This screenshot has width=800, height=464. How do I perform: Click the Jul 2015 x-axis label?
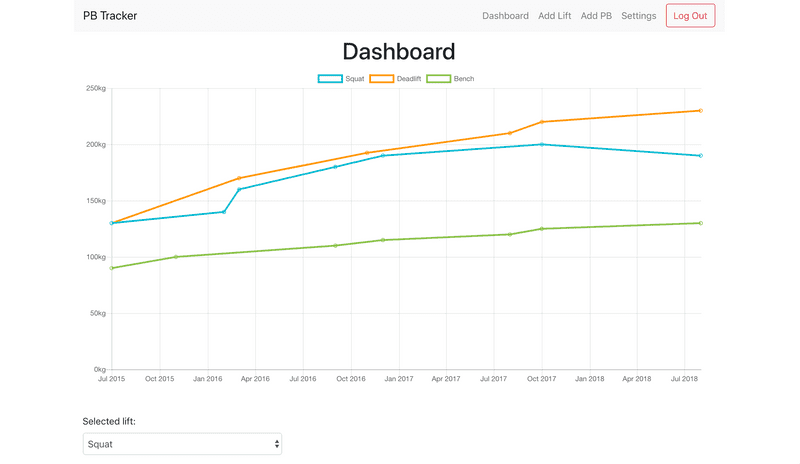tap(111, 379)
